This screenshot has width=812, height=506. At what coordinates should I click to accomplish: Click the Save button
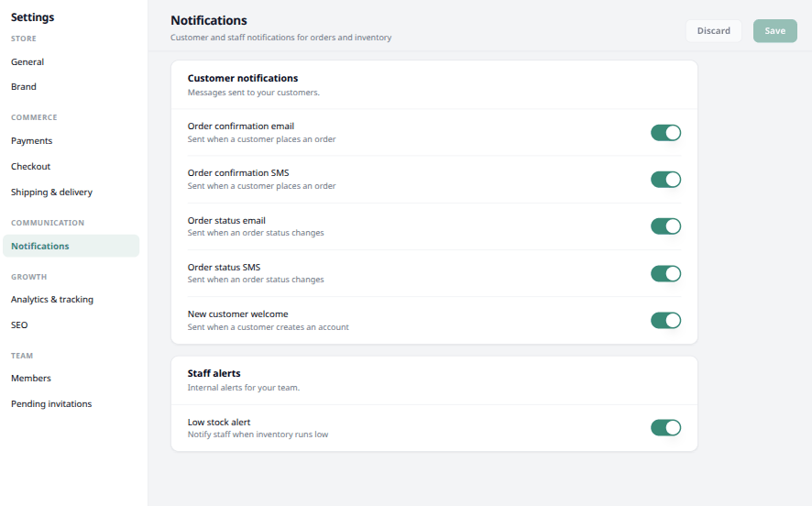tap(774, 30)
